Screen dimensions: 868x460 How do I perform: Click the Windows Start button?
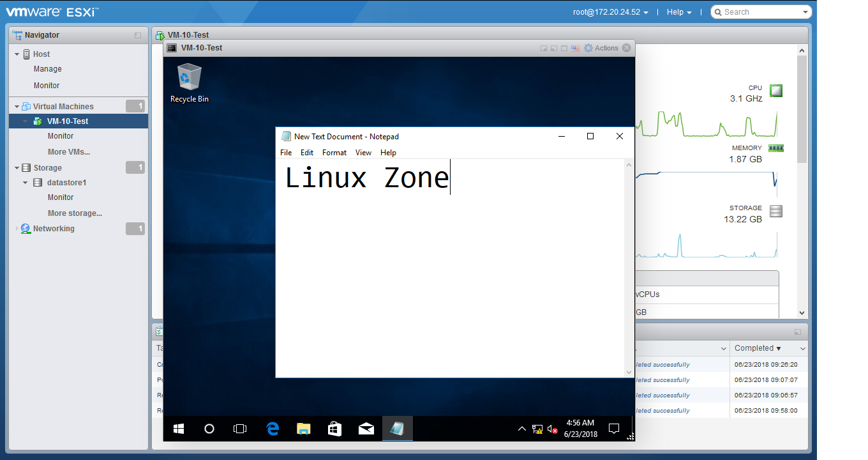pyautogui.click(x=179, y=429)
